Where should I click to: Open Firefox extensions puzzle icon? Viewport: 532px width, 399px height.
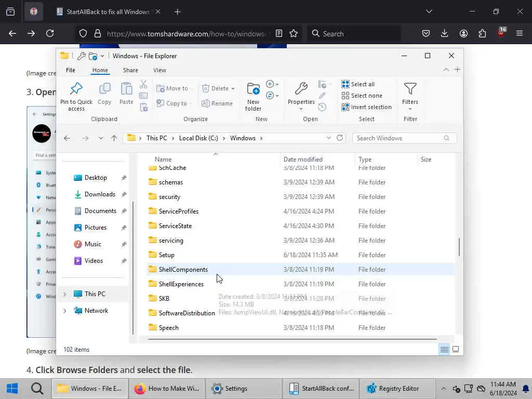pos(482,33)
